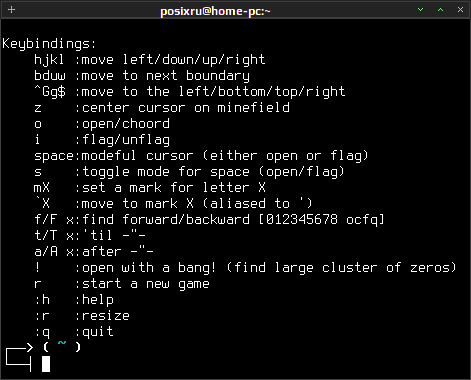Click the 'hjkl' keybinding line
The height and width of the screenshot is (380, 471).
(x=150, y=60)
